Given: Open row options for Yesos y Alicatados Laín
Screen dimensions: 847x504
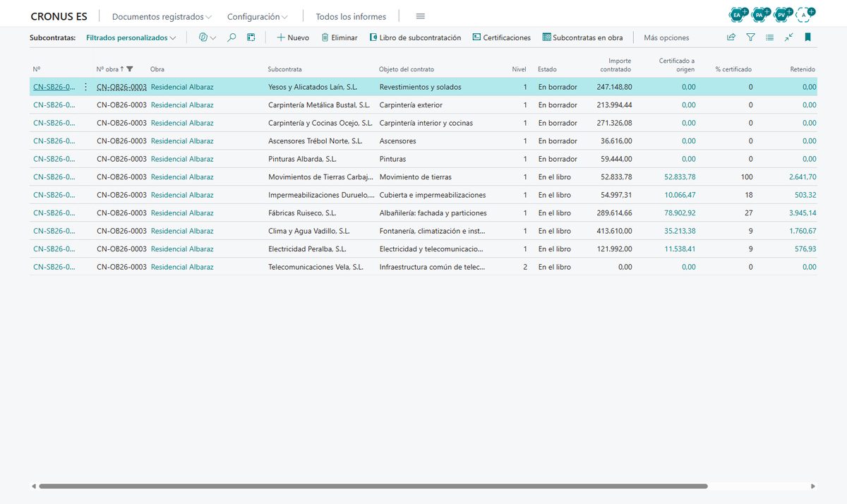Looking at the screenshot, I should [x=86, y=87].
